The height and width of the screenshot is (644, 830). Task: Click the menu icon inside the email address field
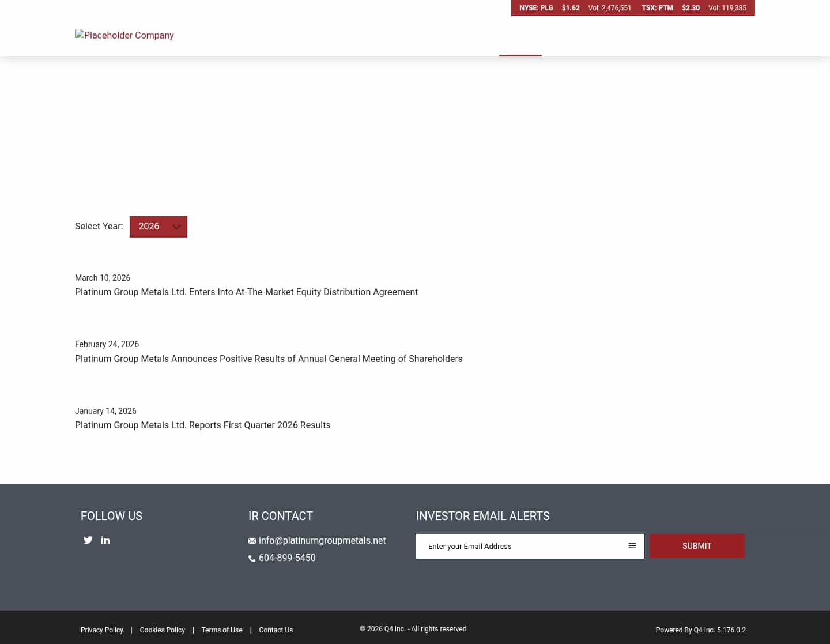tap(632, 545)
